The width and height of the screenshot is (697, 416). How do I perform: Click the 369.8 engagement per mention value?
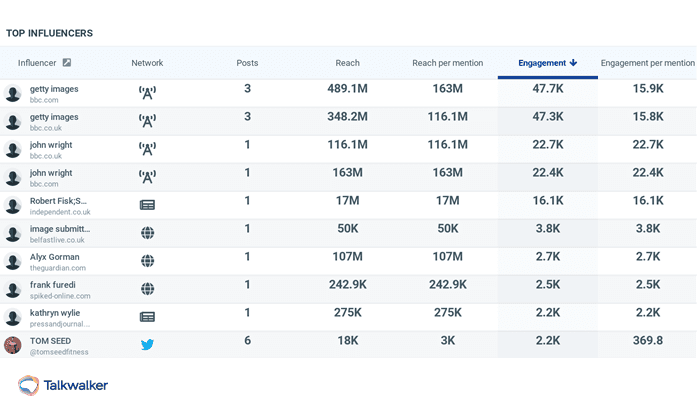tap(648, 340)
